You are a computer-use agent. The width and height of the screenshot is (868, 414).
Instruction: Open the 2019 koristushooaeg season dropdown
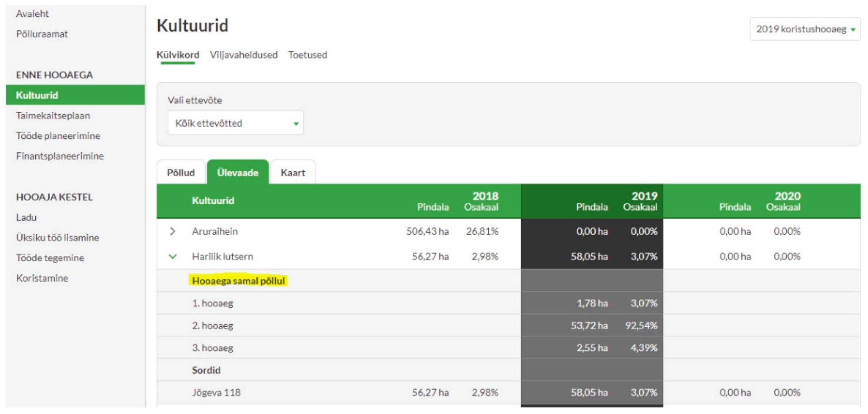tap(805, 29)
